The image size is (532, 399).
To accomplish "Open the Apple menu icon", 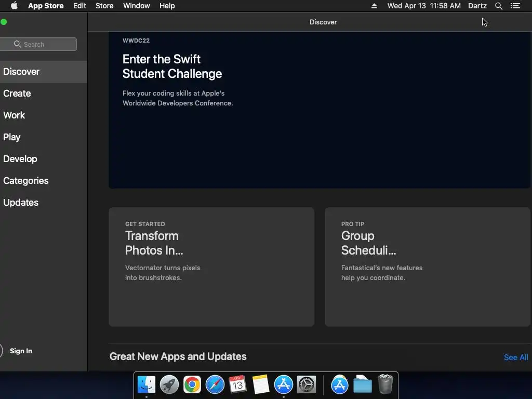I will [x=14, y=6].
